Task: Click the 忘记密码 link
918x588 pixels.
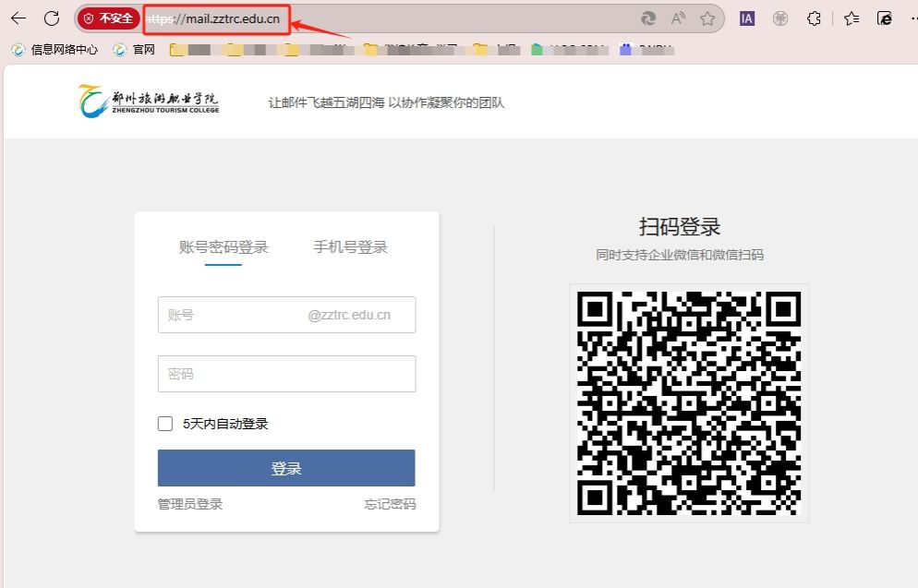Action: coord(390,504)
